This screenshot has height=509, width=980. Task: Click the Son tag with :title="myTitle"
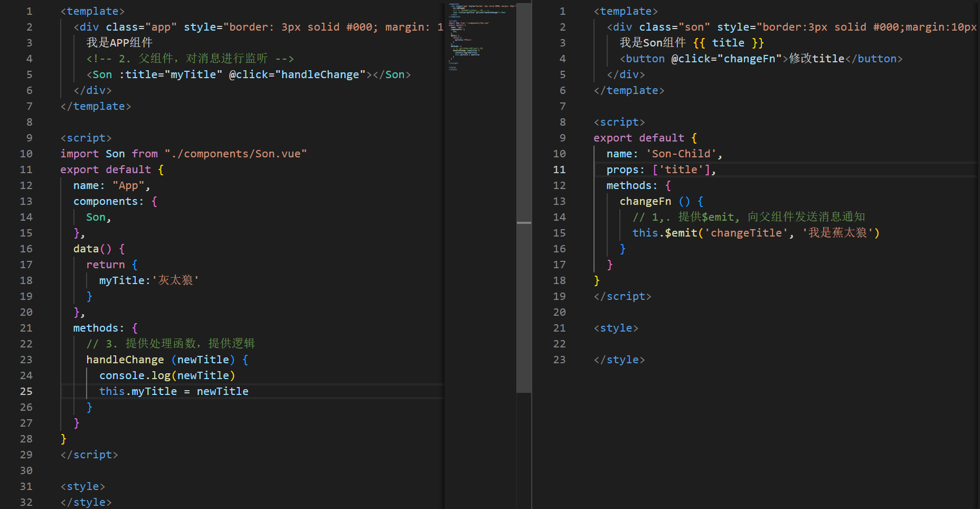click(249, 74)
